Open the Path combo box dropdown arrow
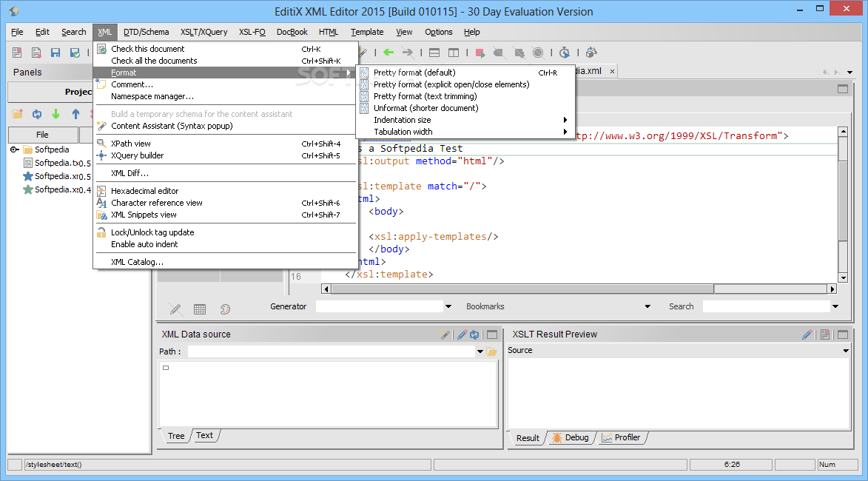 [x=480, y=351]
